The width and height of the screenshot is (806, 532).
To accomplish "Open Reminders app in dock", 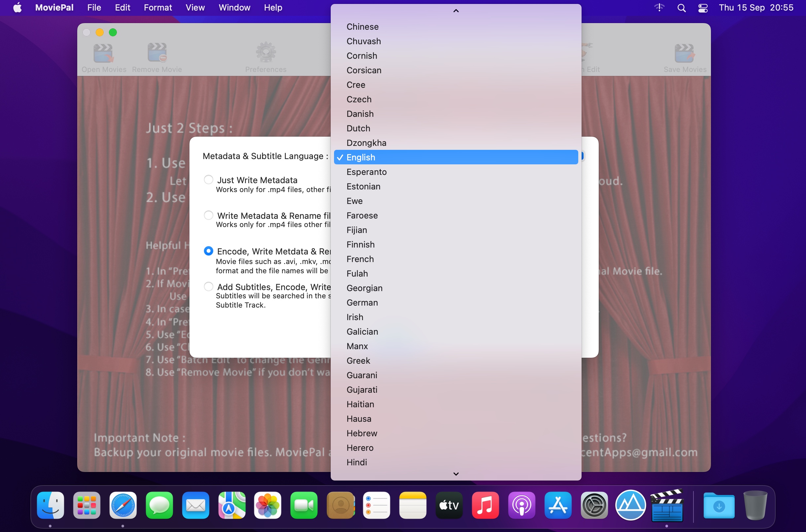I will 377,505.
